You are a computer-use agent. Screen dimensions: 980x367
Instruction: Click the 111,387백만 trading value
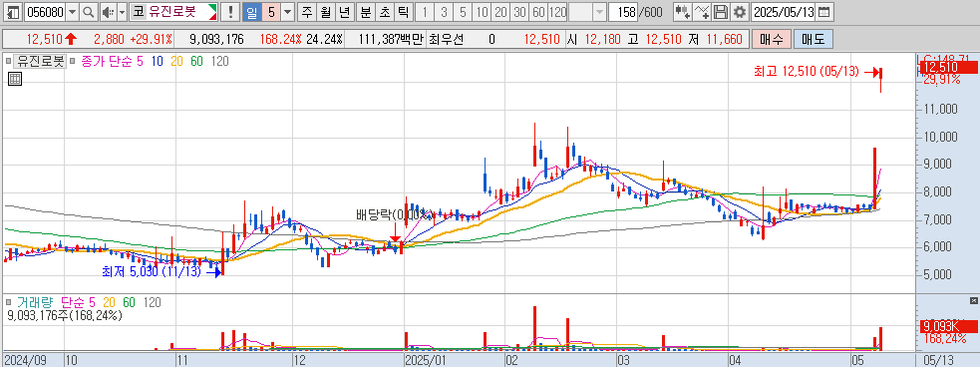(391, 39)
